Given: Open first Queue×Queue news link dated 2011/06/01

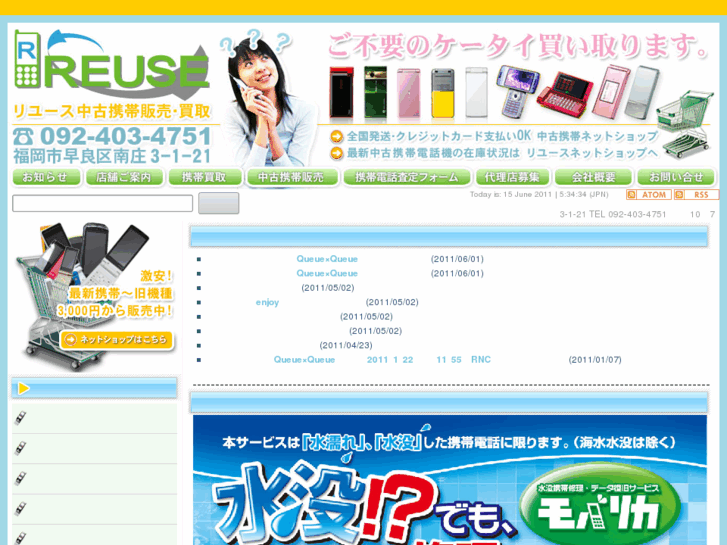Looking at the screenshot, I should pyautogui.click(x=327, y=259).
